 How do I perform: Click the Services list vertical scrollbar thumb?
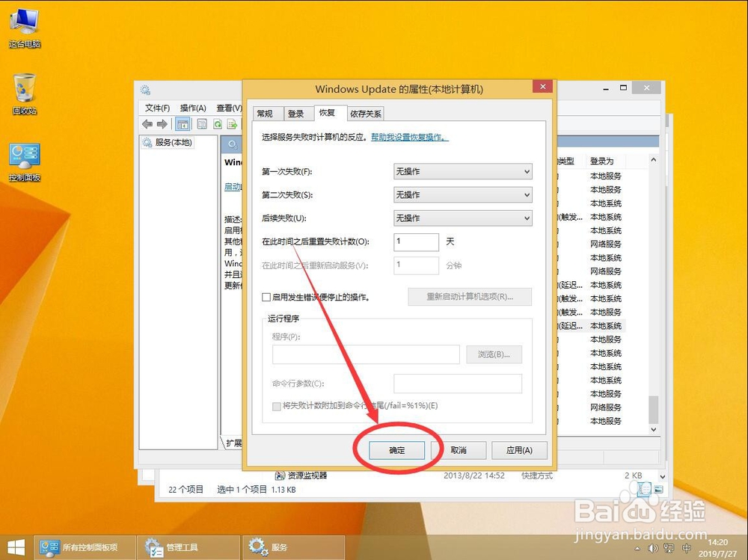coord(654,409)
